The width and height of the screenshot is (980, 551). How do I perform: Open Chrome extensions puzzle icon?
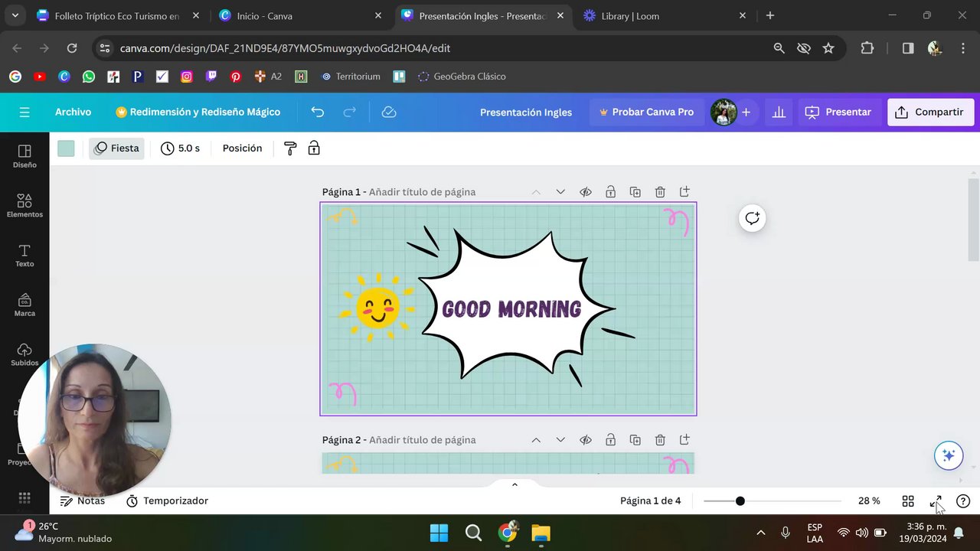coord(867,48)
